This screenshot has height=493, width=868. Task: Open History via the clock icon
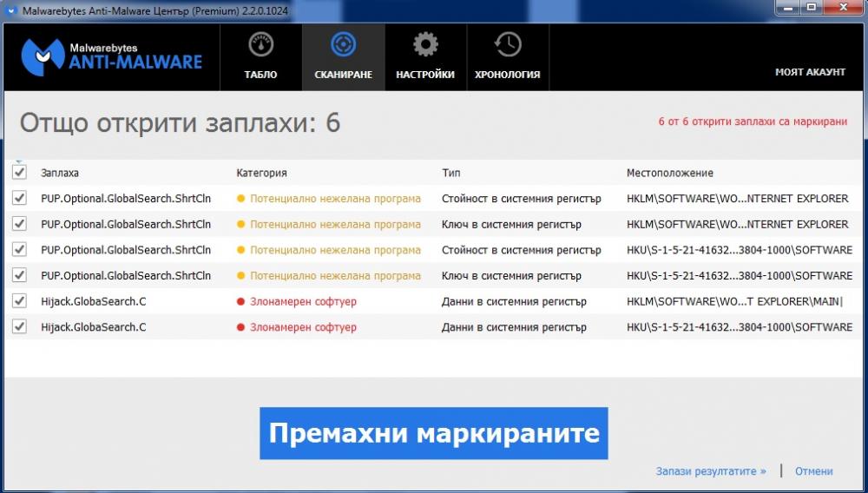[508, 45]
